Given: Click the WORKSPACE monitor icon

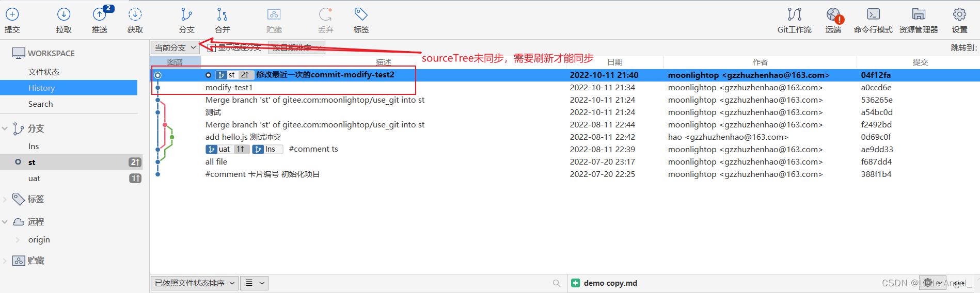Looking at the screenshot, I should tap(19, 53).
